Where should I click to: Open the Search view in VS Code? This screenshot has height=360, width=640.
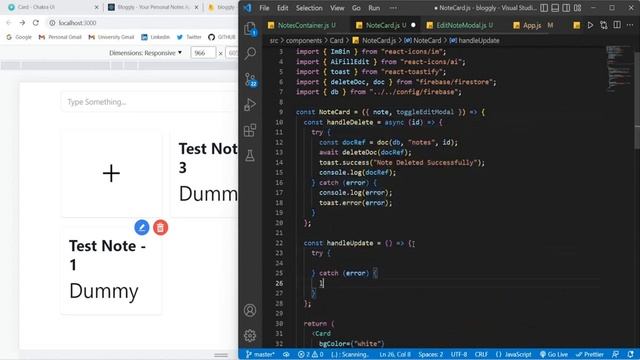coord(250,53)
